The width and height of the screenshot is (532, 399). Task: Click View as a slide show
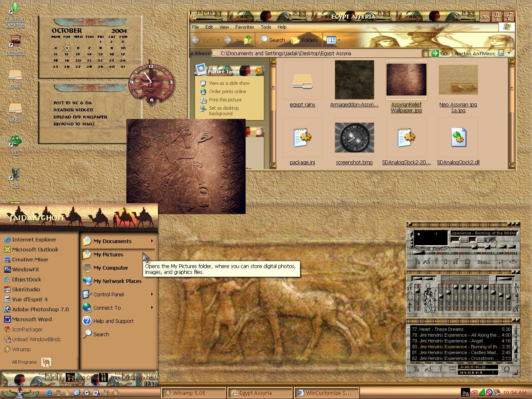(229, 83)
